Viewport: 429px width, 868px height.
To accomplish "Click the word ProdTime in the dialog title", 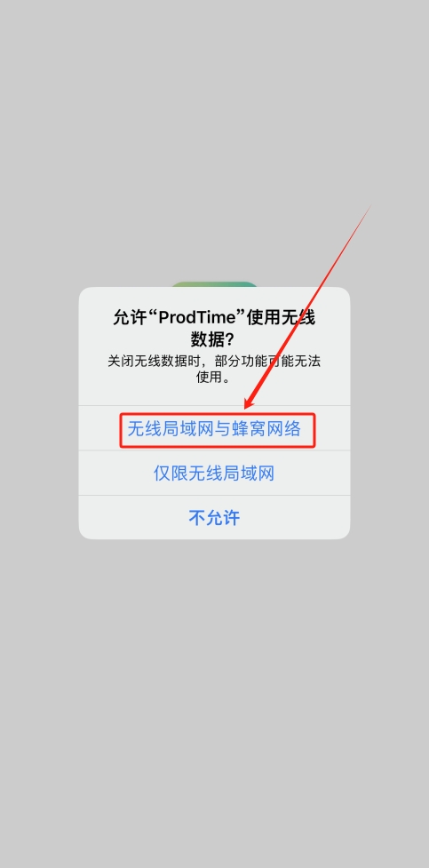I will (x=202, y=318).
